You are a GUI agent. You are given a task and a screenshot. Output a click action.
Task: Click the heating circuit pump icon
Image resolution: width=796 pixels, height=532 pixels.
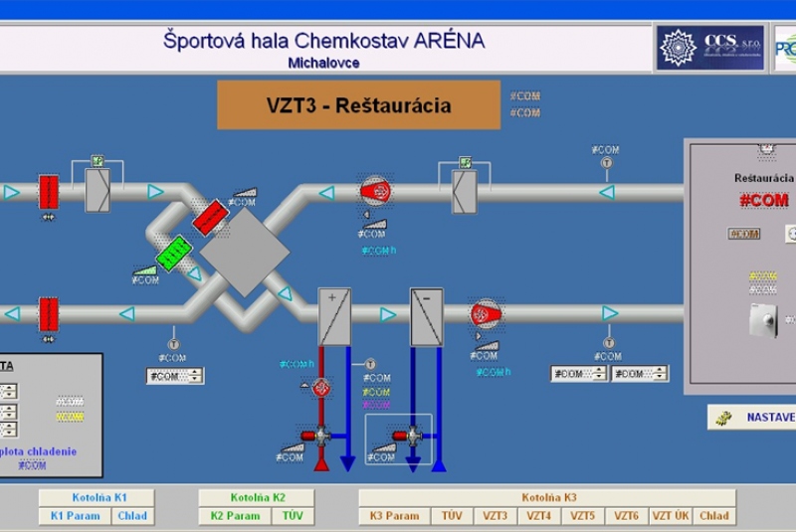click(320, 389)
